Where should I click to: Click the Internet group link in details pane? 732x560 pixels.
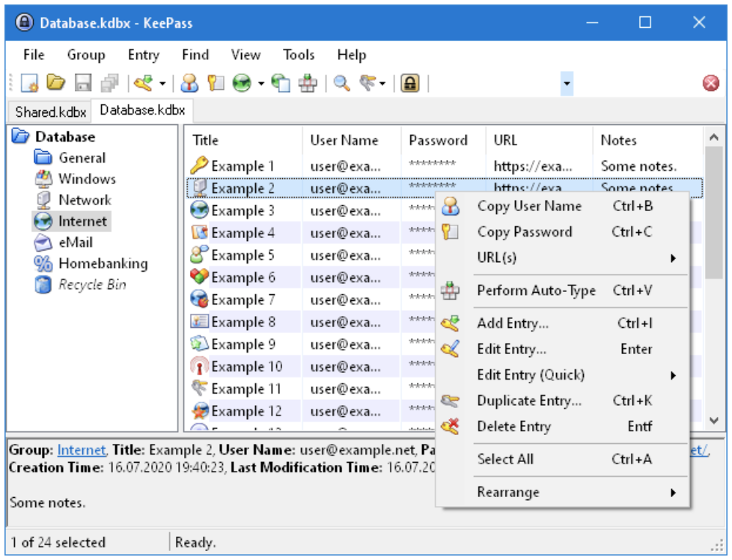tap(82, 450)
